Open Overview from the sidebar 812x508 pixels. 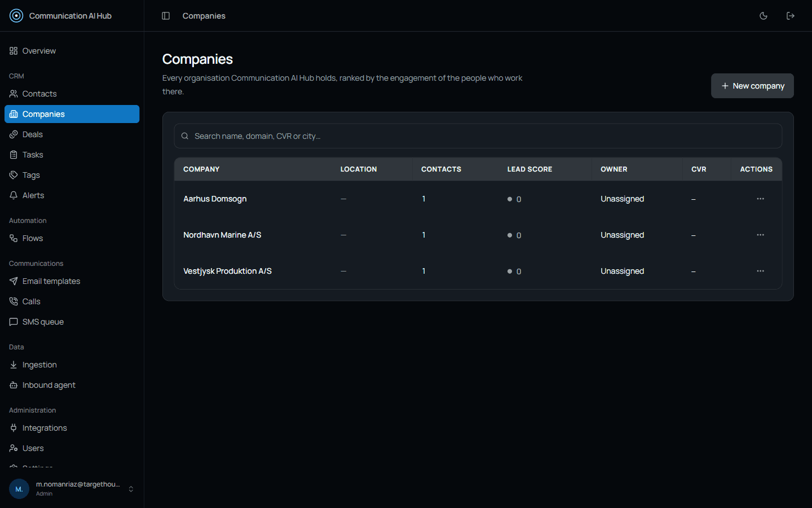click(72, 51)
